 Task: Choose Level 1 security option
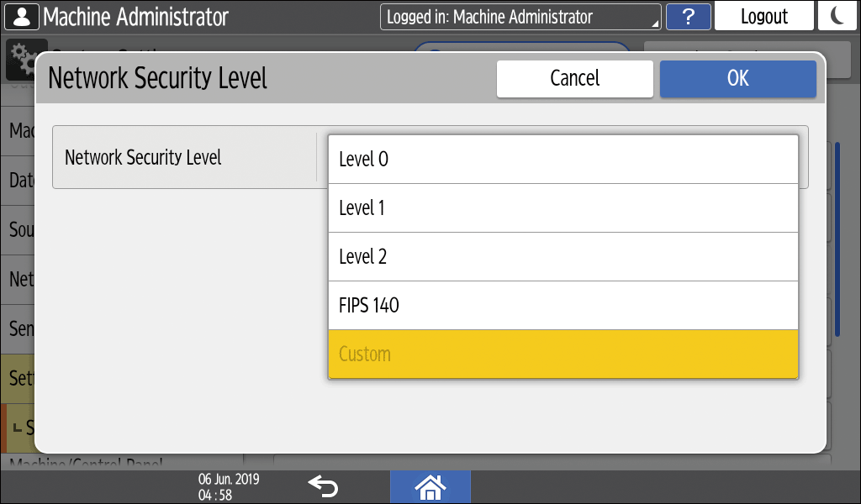point(563,208)
